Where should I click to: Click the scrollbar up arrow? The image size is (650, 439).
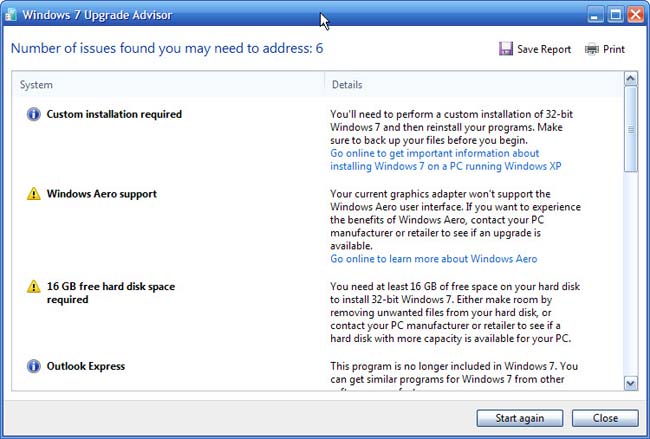click(631, 79)
